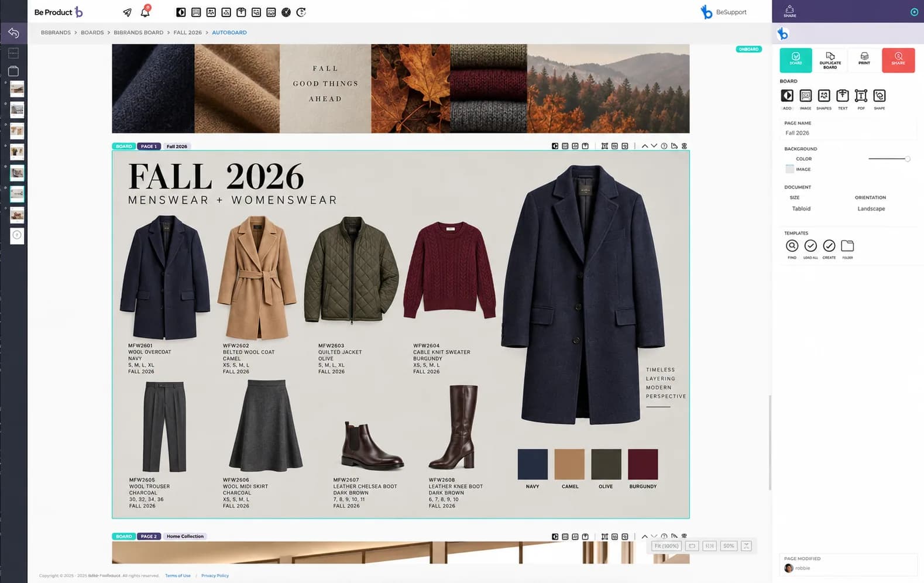924x583 pixels.
Task: Click the ONBOARD badge
Action: pyautogui.click(x=748, y=49)
